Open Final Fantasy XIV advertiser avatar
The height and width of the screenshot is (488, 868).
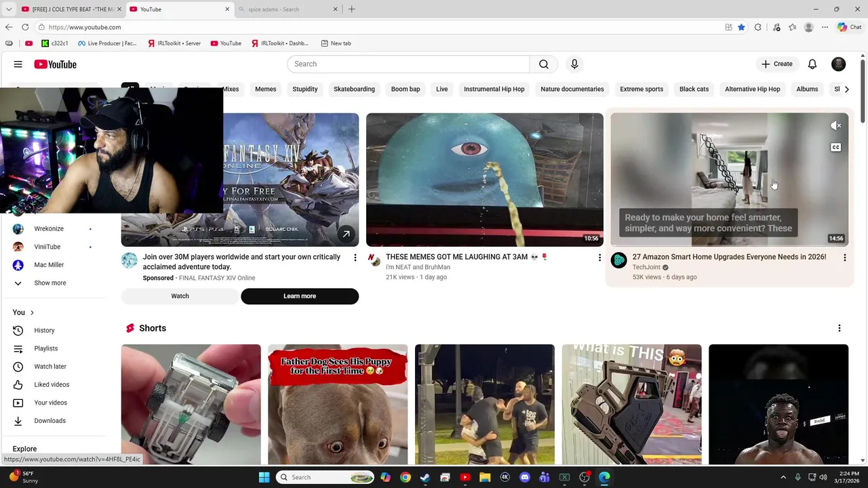(130, 260)
